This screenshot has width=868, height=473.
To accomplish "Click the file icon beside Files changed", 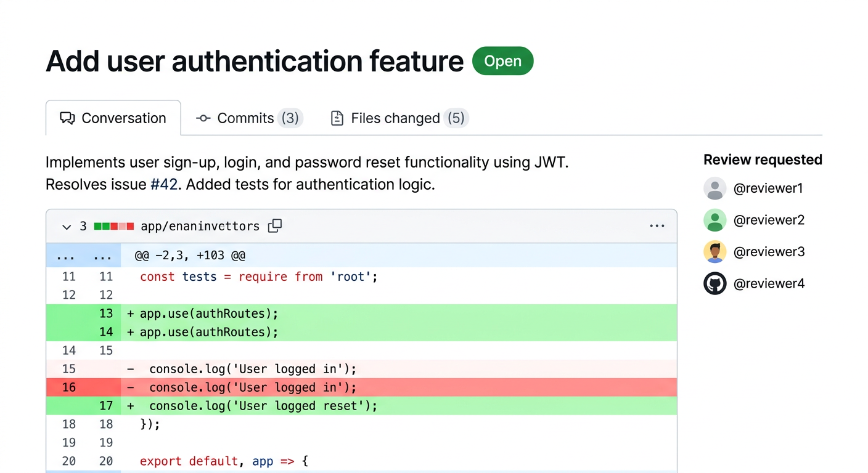I will point(337,118).
